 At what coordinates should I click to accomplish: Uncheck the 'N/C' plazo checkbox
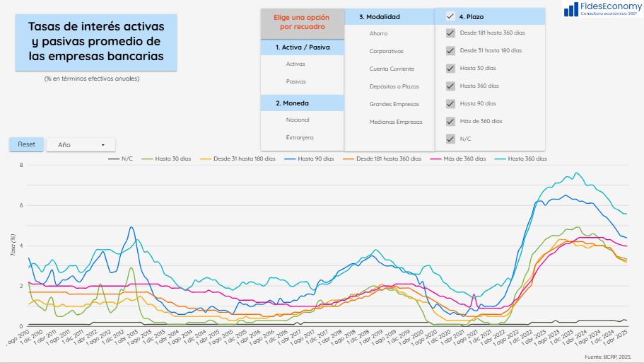pos(450,139)
